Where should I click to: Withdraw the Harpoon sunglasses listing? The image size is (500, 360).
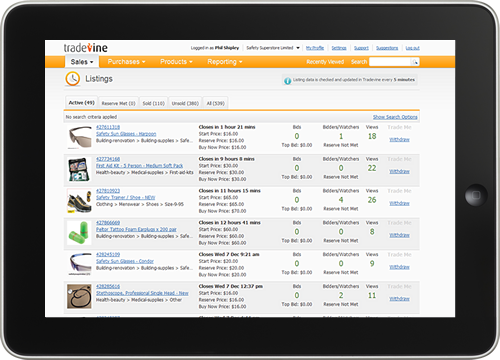(x=399, y=140)
